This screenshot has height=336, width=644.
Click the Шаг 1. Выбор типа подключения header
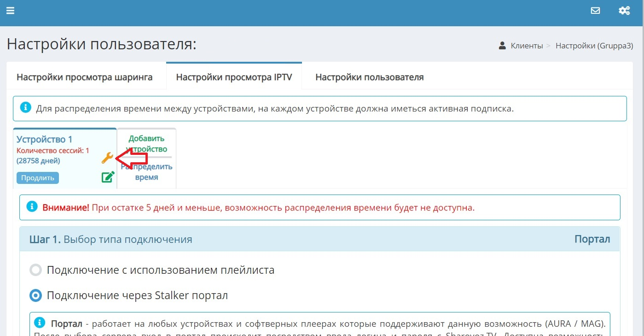[x=319, y=239]
